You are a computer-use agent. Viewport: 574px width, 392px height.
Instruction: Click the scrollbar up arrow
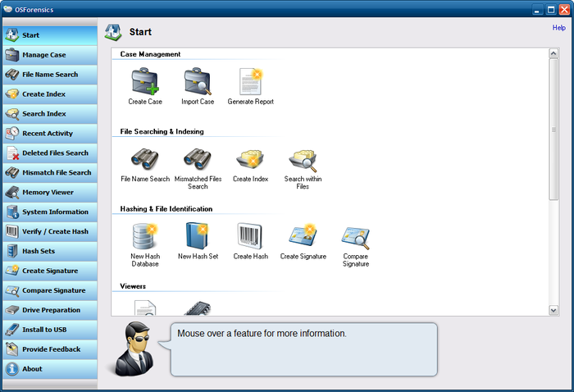click(553, 53)
